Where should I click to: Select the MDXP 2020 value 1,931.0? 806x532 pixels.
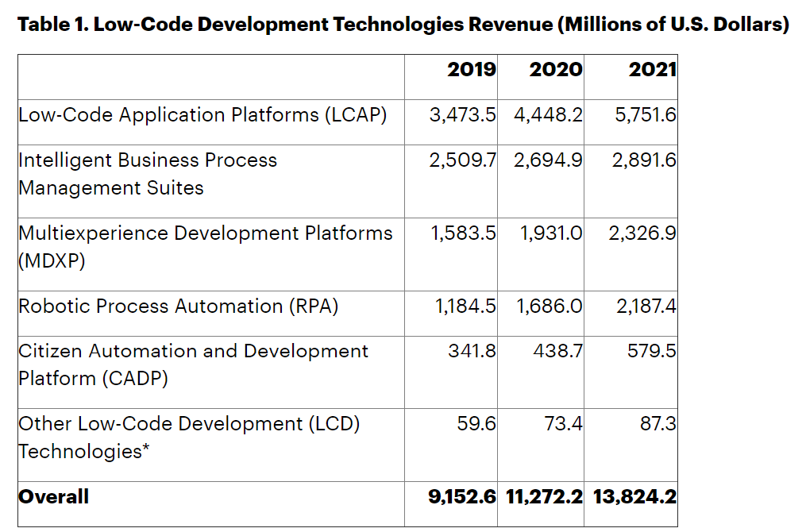pos(551,233)
